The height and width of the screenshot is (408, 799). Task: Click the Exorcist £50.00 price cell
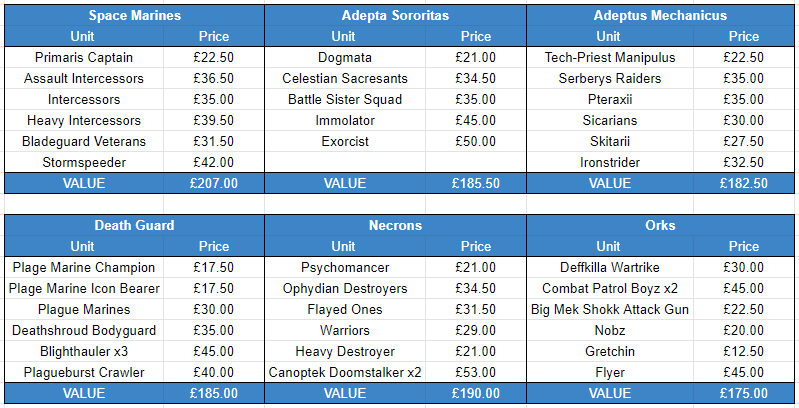(476, 142)
